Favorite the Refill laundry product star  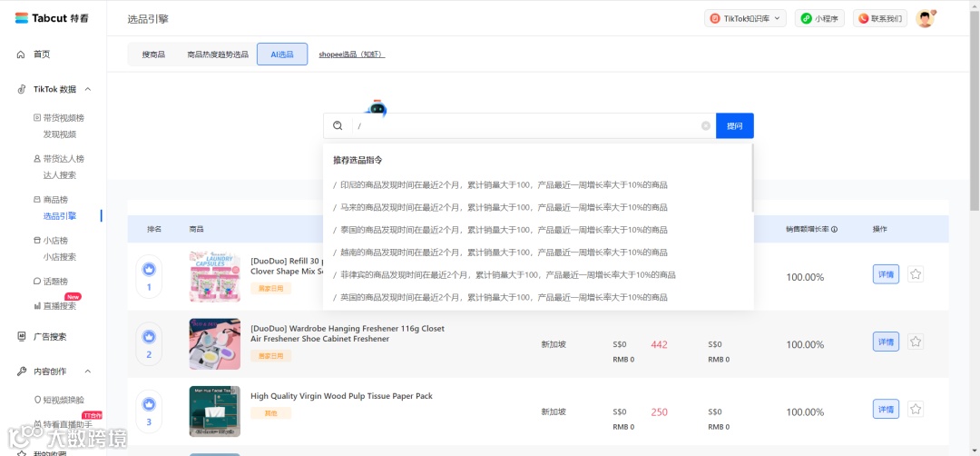pos(916,274)
